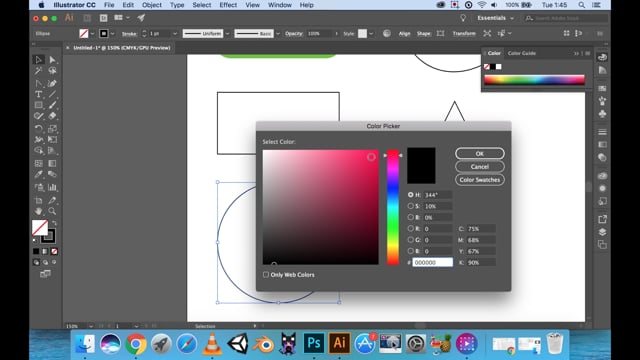Viewport: 640px width, 360px height.
Task: Click the Color panel spectrum bar
Action: click(x=534, y=80)
